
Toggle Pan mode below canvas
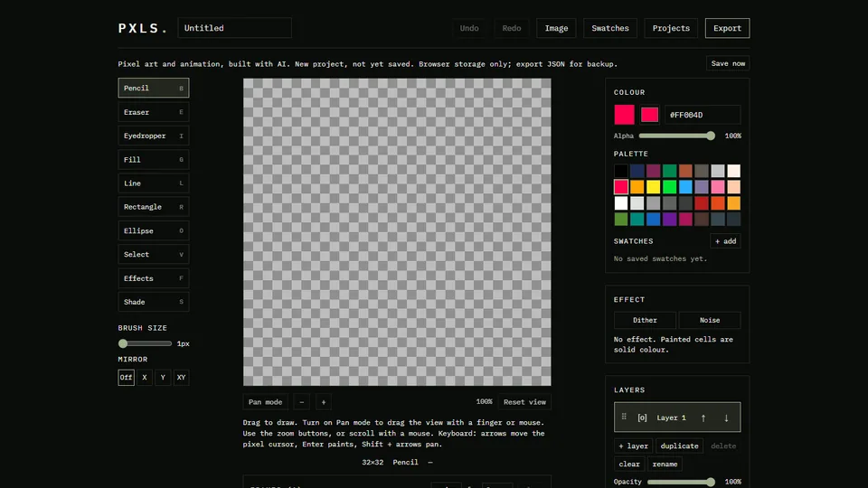coord(265,402)
